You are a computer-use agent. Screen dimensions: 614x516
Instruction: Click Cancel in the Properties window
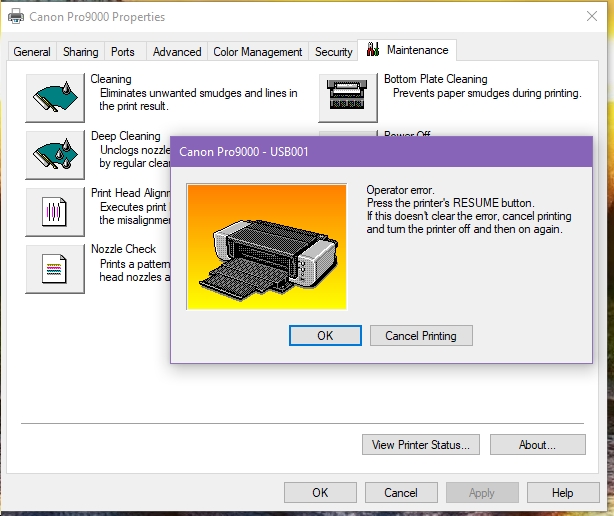point(401,492)
